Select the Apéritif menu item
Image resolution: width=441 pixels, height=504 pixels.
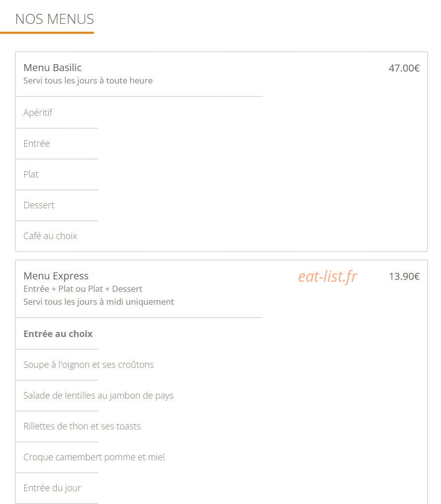[x=38, y=113]
